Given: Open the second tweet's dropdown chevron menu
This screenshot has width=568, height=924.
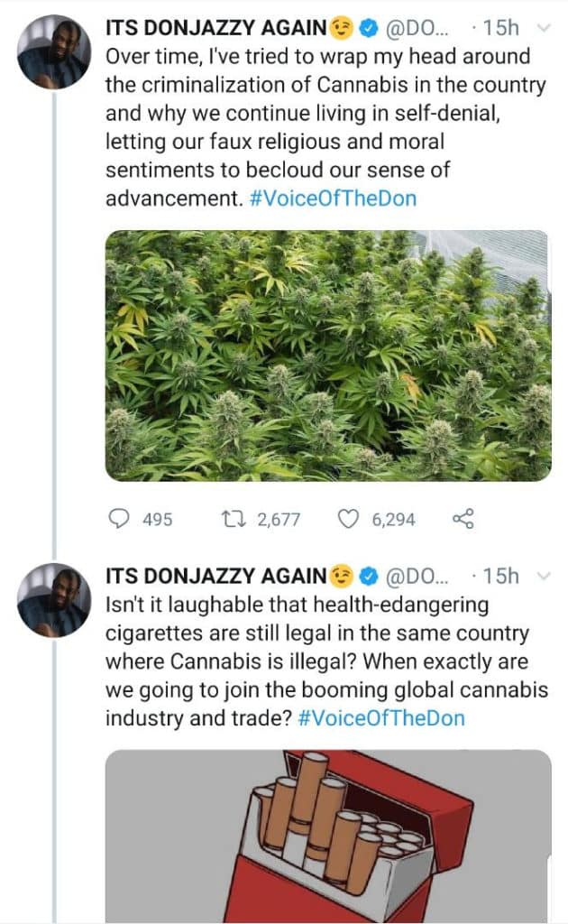Looking at the screenshot, I should (x=543, y=576).
